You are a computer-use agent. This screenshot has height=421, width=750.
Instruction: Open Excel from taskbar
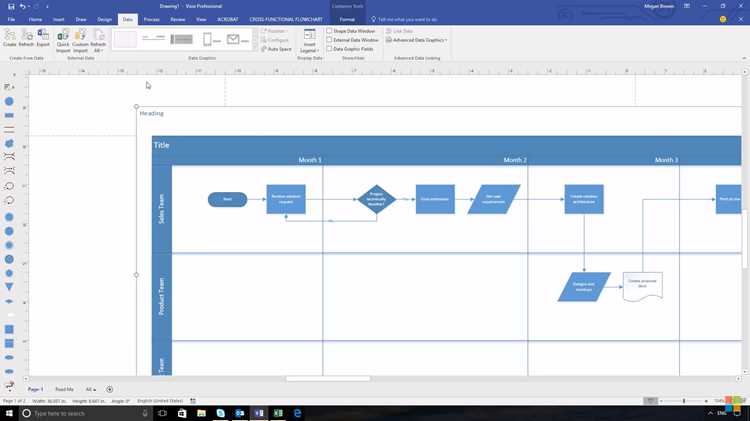point(278,413)
